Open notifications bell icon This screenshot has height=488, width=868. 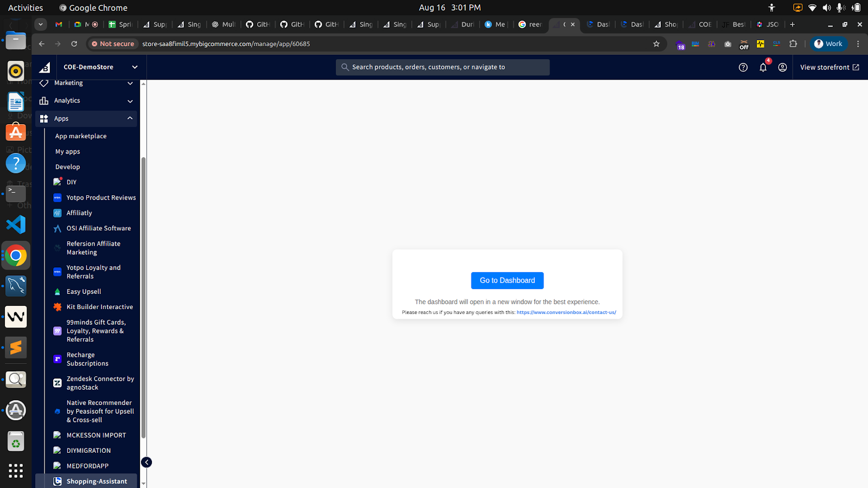tap(763, 67)
